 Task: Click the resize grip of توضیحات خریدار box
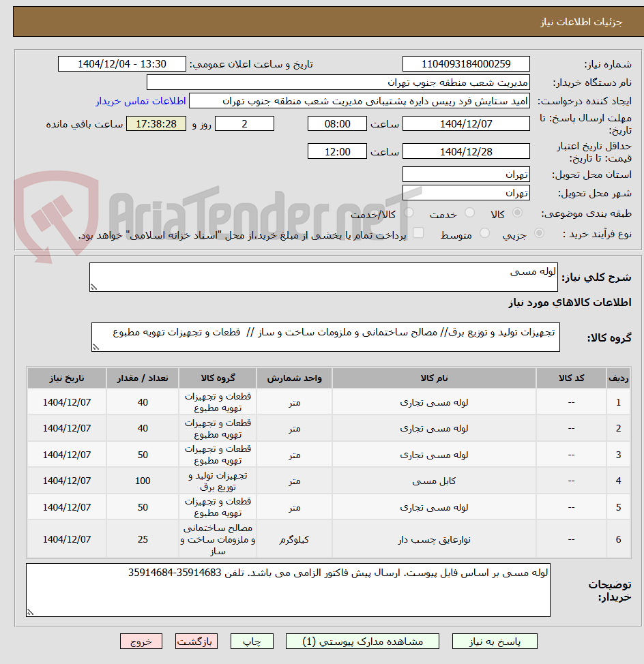(x=30, y=612)
